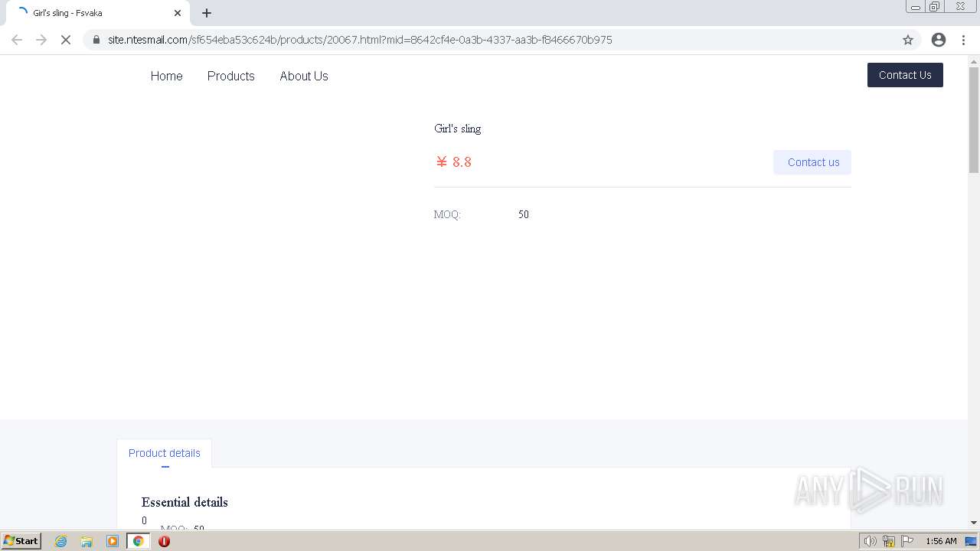
Task: Click network tray icon
Action: 889,541
